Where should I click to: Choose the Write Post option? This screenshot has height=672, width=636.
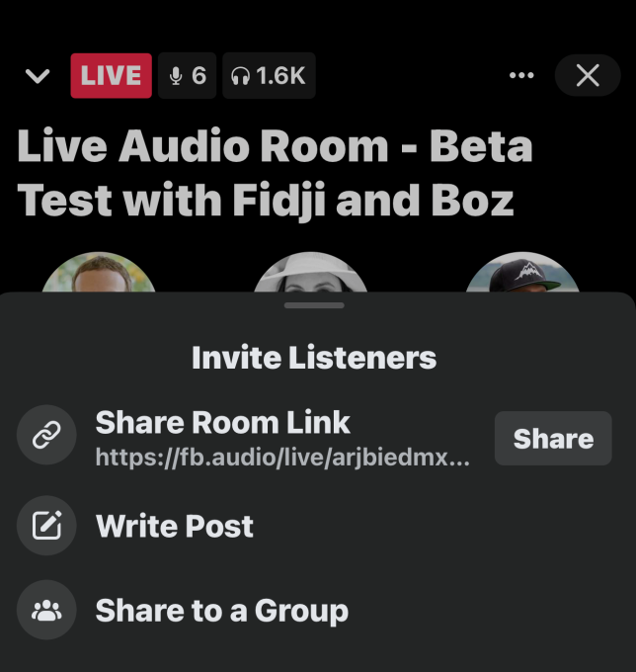click(x=175, y=526)
